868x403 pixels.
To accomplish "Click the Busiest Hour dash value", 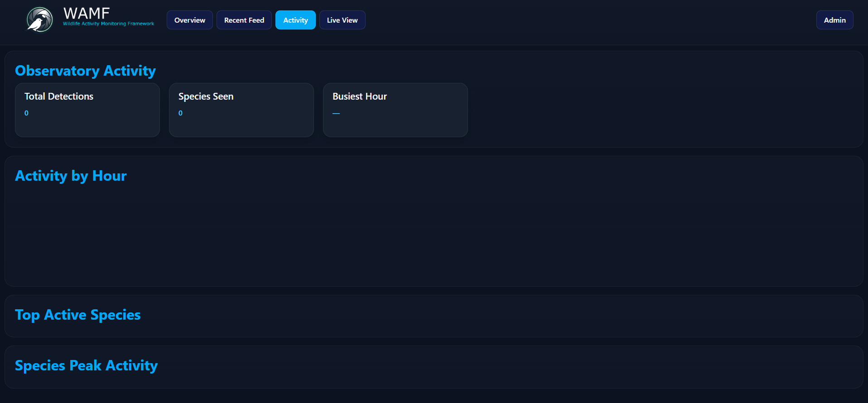I will pyautogui.click(x=336, y=113).
